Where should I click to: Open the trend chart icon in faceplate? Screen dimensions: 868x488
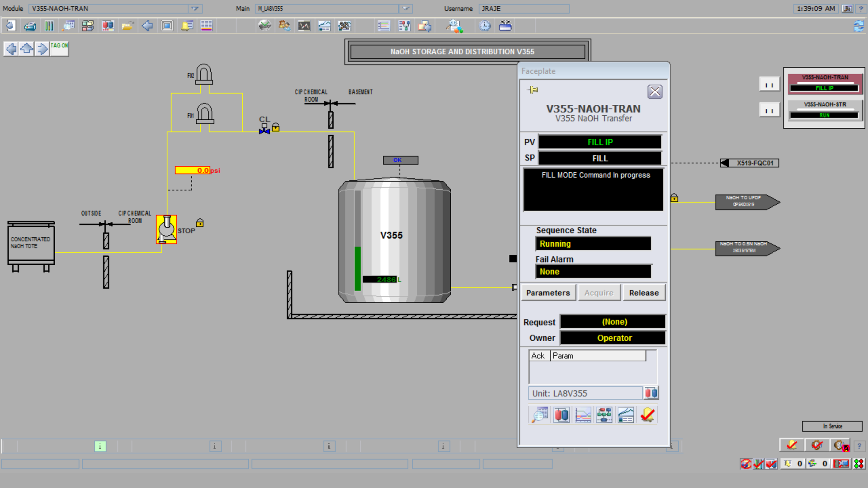tap(583, 415)
